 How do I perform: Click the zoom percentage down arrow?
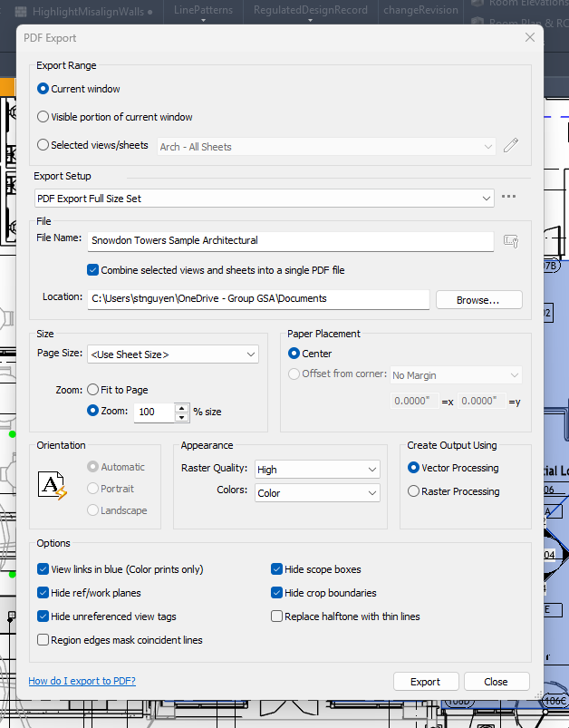click(182, 417)
